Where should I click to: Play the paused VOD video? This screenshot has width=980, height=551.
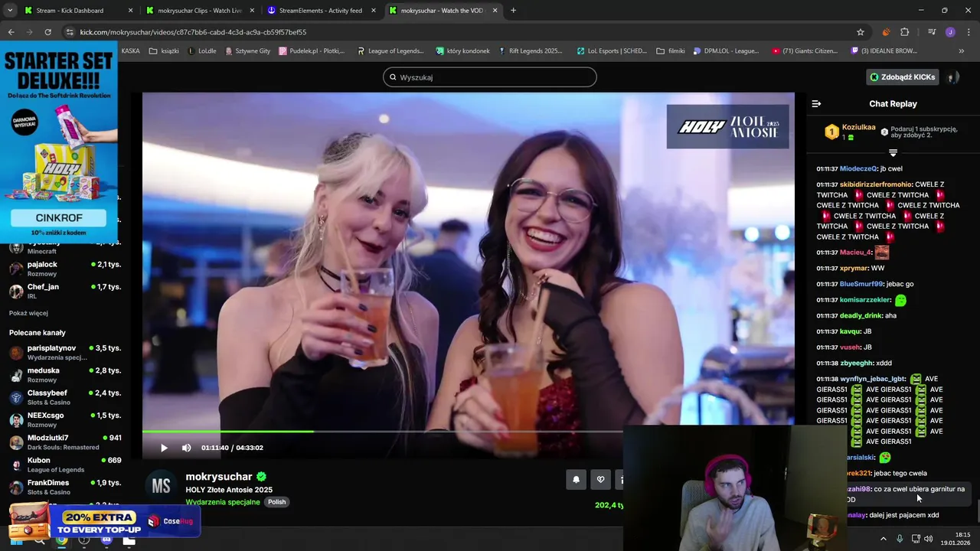click(164, 448)
